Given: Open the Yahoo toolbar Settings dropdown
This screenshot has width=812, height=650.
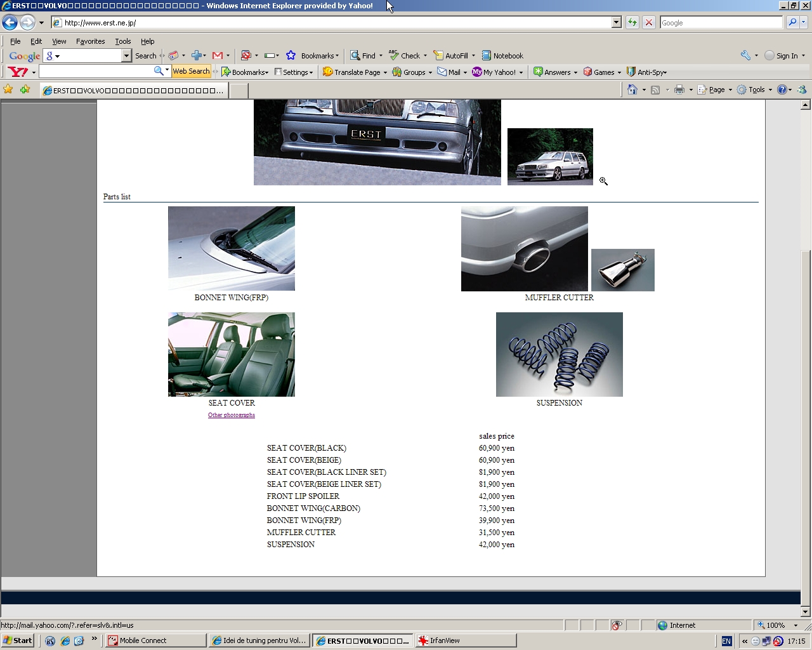Looking at the screenshot, I should [x=294, y=72].
